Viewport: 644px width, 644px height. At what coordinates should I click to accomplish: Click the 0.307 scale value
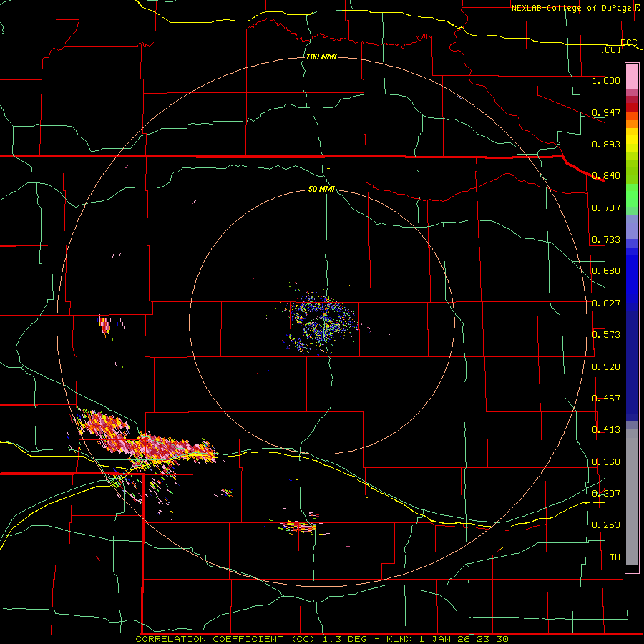coord(606,494)
